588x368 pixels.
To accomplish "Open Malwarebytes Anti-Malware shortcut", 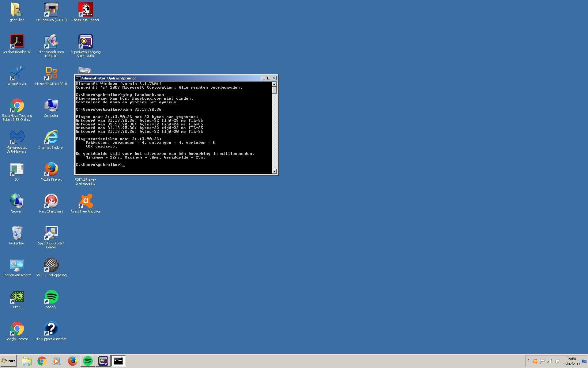I will (x=17, y=137).
